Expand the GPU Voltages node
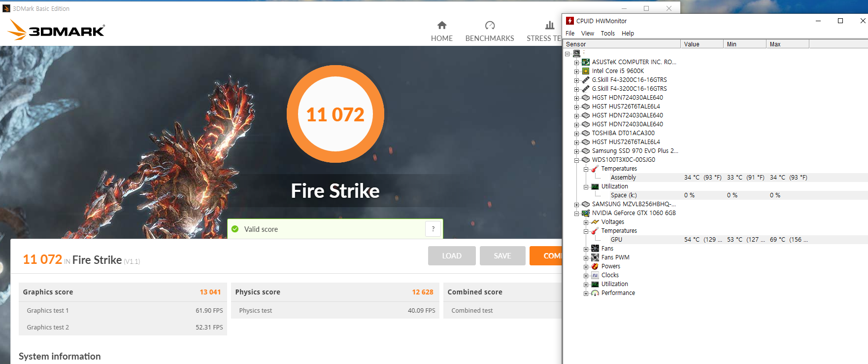 (x=586, y=222)
